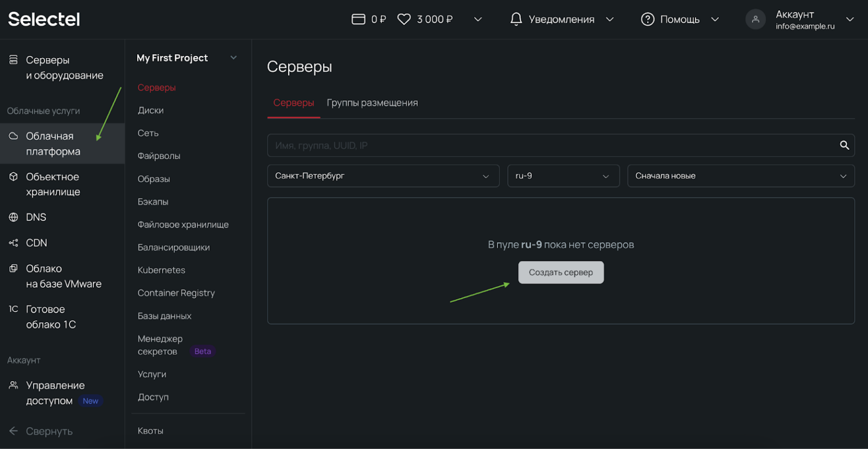Open Диски in project menu
Screen dimensions: 868x449
(x=151, y=110)
